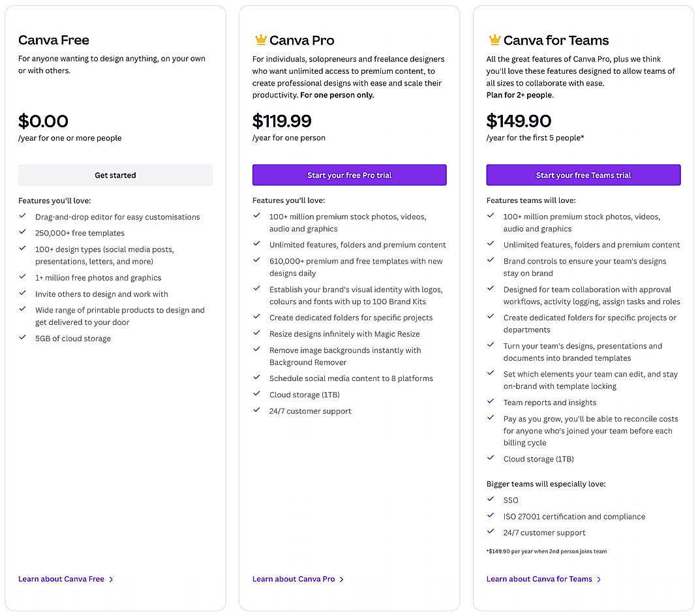
Task: Click the crown icon beside Canva Pro
Action: (260, 39)
